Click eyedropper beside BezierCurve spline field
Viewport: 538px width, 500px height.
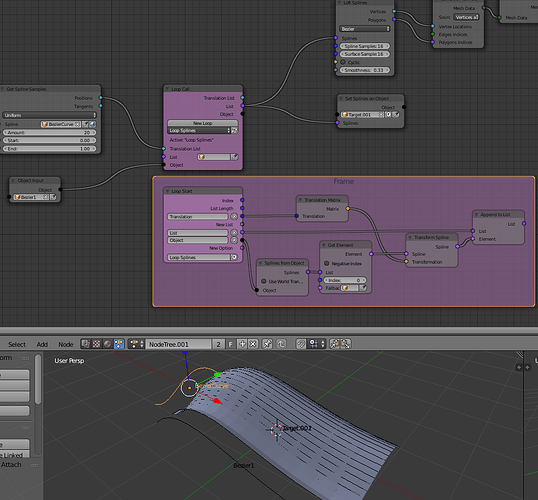point(85,124)
